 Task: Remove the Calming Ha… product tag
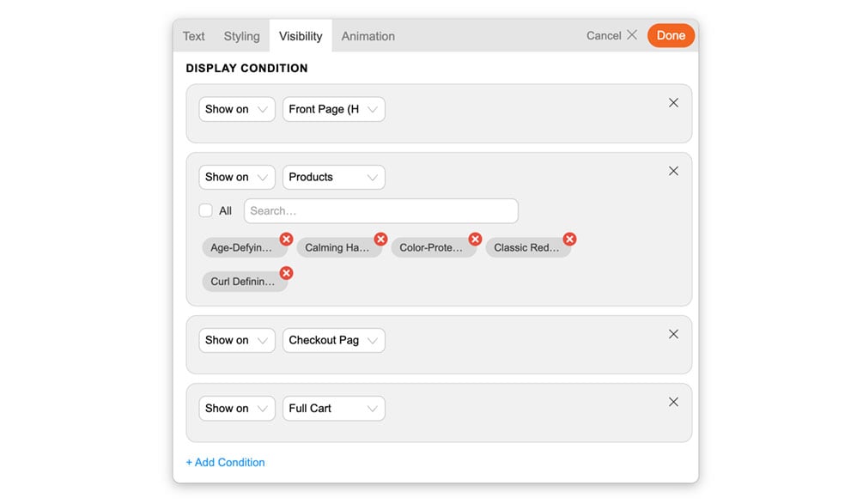(380, 240)
